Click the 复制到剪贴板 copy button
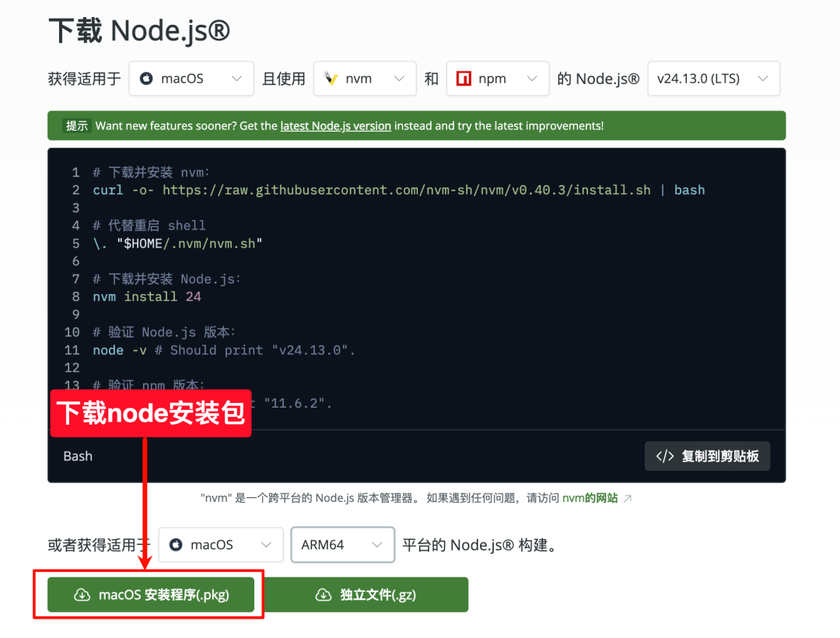Screen dimensions: 840x638 pyautogui.click(x=707, y=456)
